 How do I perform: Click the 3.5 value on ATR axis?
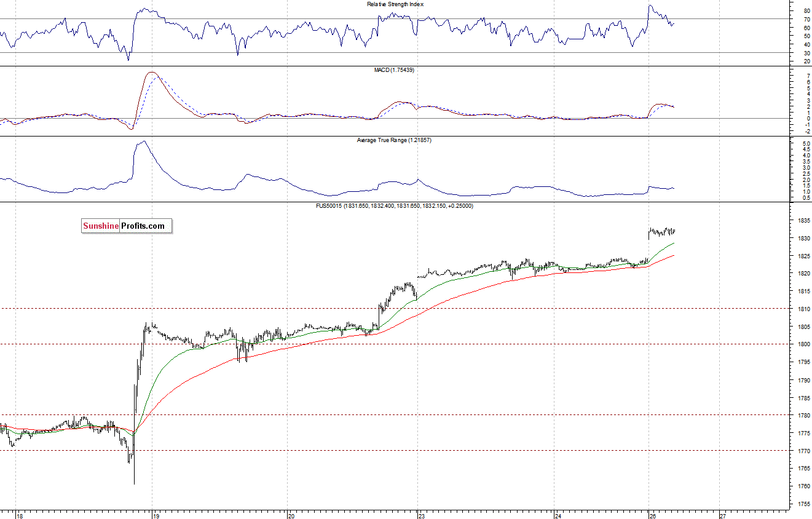(806, 162)
